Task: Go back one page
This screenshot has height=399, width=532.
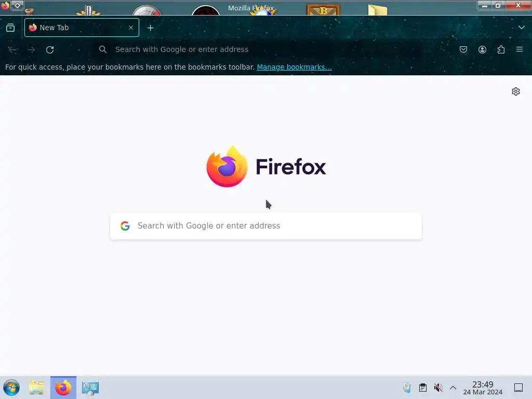Action: (12, 49)
